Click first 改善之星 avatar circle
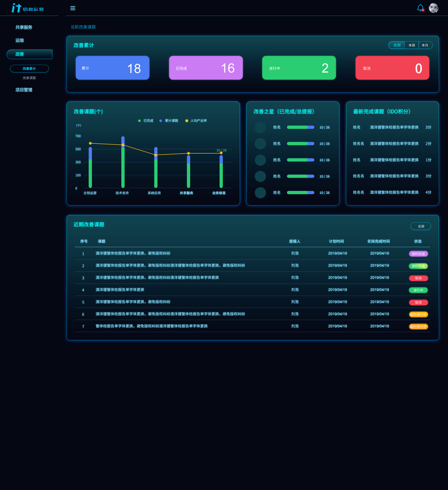 [260, 127]
